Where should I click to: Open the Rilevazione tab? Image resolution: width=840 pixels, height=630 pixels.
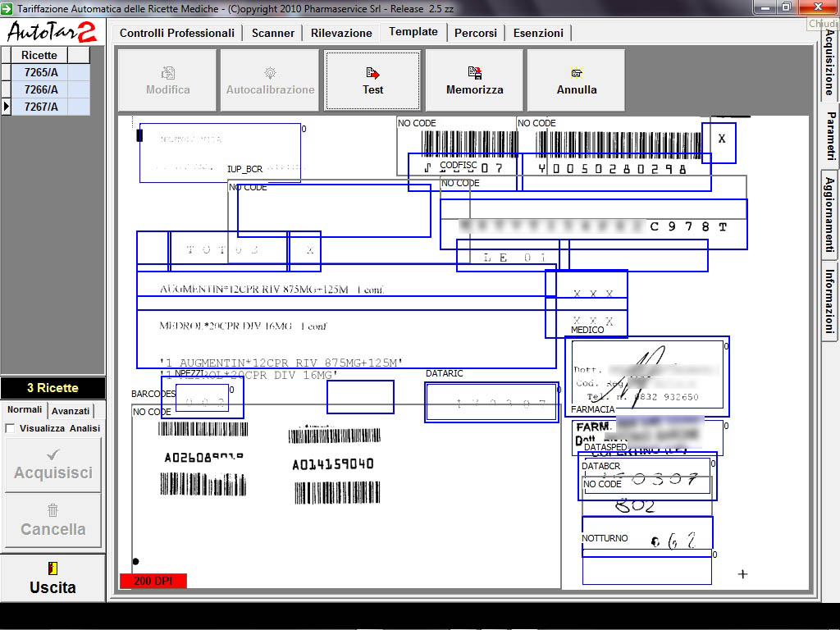[x=341, y=33]
